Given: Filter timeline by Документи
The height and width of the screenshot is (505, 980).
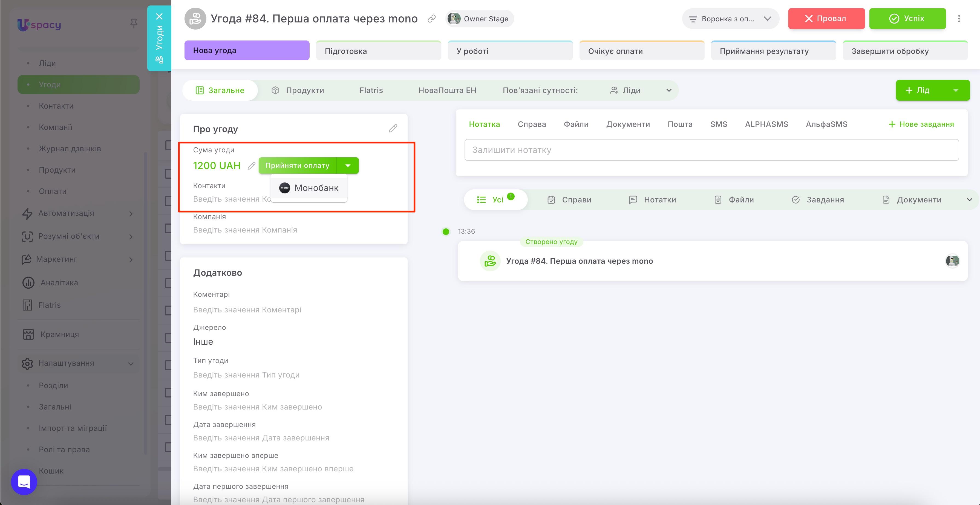Looking at the screenshot, I should click(x=912, y=200).
